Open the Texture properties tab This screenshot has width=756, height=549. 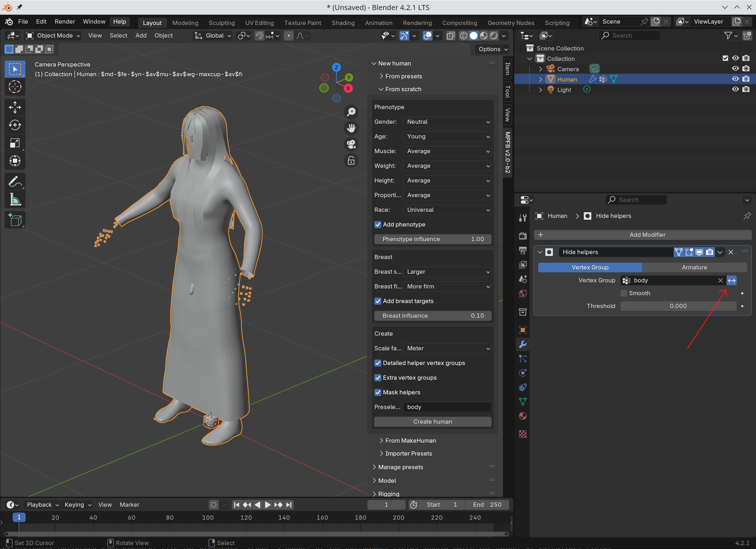pos(522,434)
